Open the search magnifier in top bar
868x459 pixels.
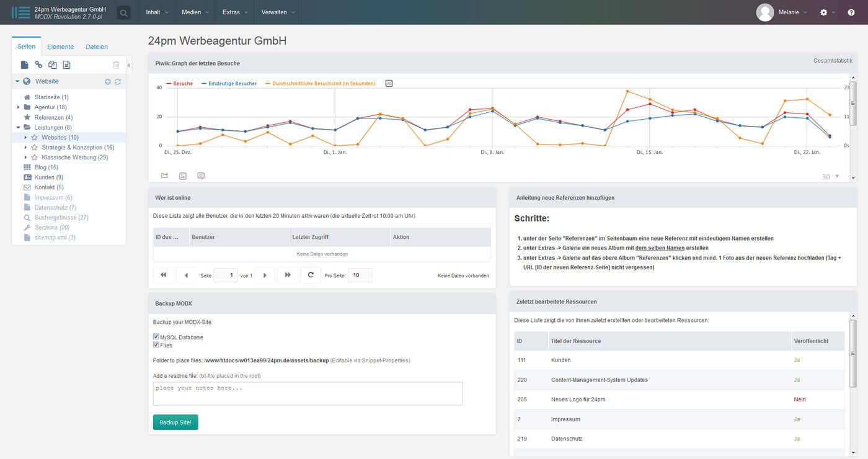click(x=124, y=12)
